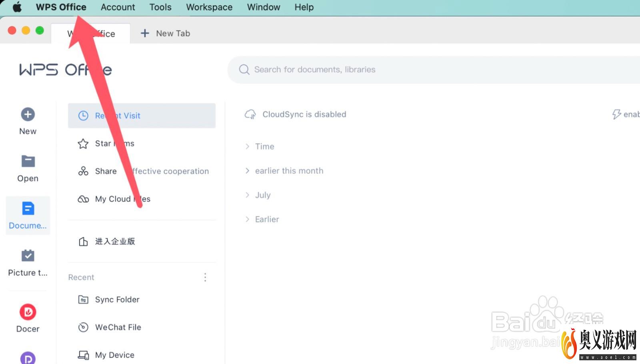Open the Picture tools sidebar icon
Viewport: 640px width, 364px height.
coord(28,255)
